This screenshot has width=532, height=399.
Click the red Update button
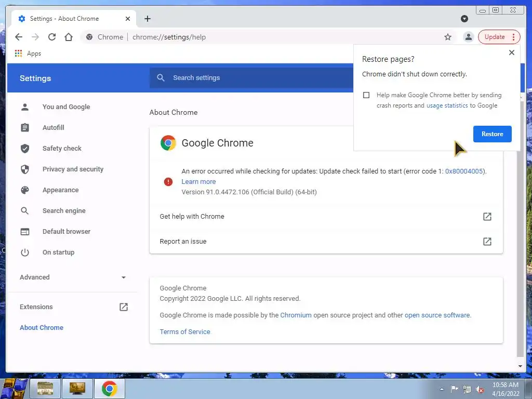[495, 37]
